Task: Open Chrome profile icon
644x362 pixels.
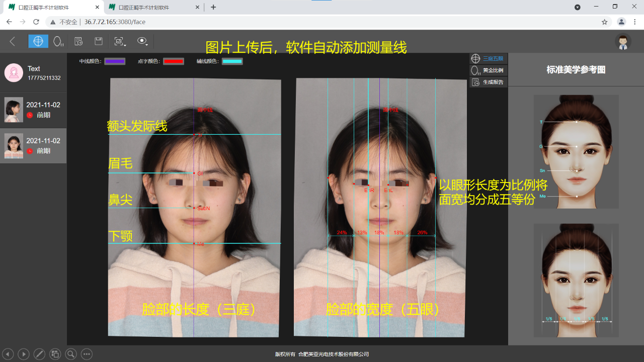Action: pyautogui.click(x=621, y=22)
